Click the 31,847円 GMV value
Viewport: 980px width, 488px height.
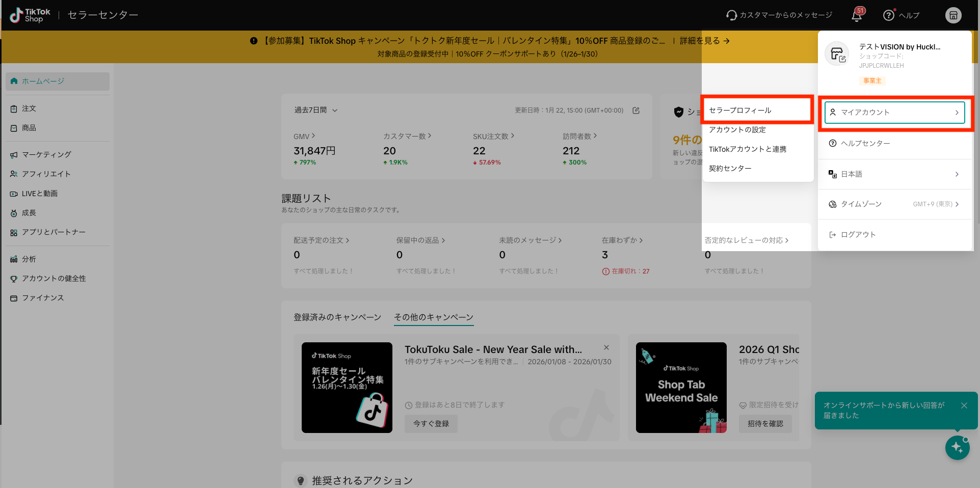click(314, 151)
